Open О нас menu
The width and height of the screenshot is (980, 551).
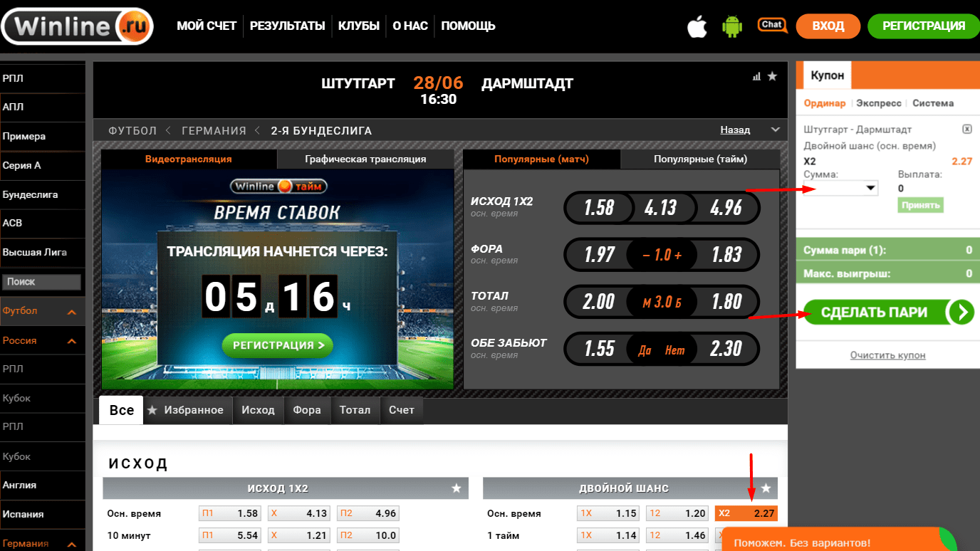pos(410,26)
